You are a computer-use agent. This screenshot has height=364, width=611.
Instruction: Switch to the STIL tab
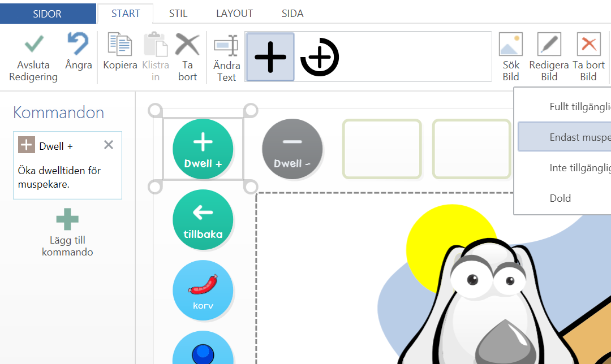pyautogui.click(x=178, y=14)
